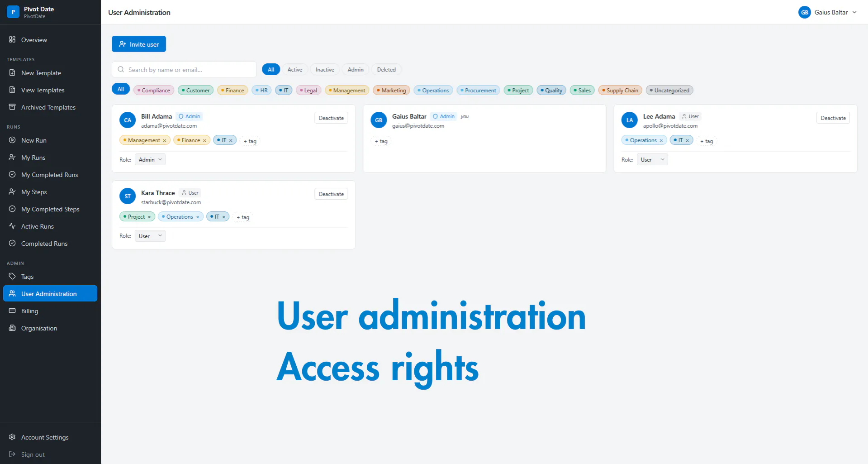Screen dimensions: 868x464
Task: Click the Sign out arrow icon
Action: coord(12,454)
